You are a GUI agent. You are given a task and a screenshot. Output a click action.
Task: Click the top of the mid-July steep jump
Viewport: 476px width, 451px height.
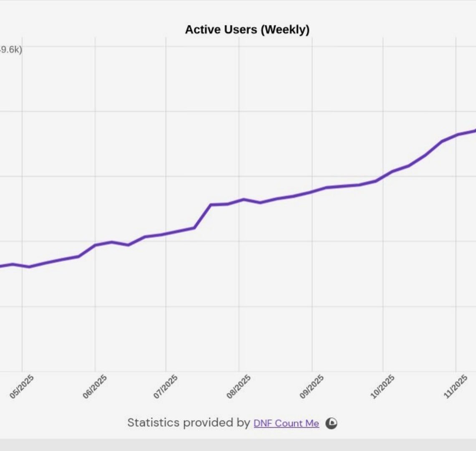(211, 205)
